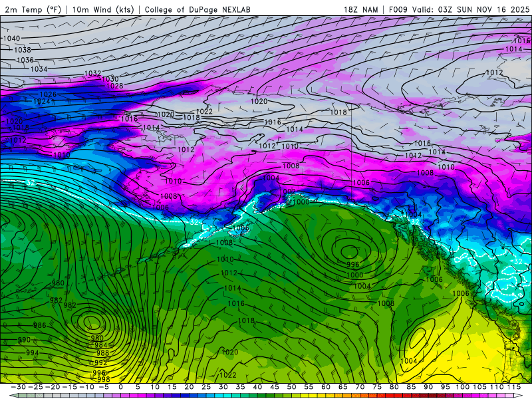Viewport: 532px width, 399px height.
Task: Select the 1026 isobar label
Action: [48, 94]
